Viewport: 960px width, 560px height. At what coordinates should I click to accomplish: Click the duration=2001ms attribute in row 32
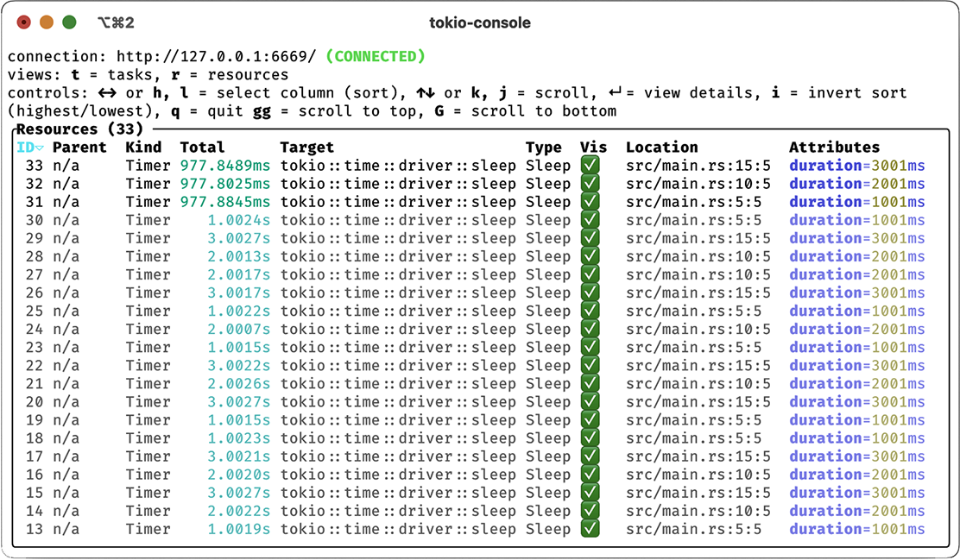856,184
